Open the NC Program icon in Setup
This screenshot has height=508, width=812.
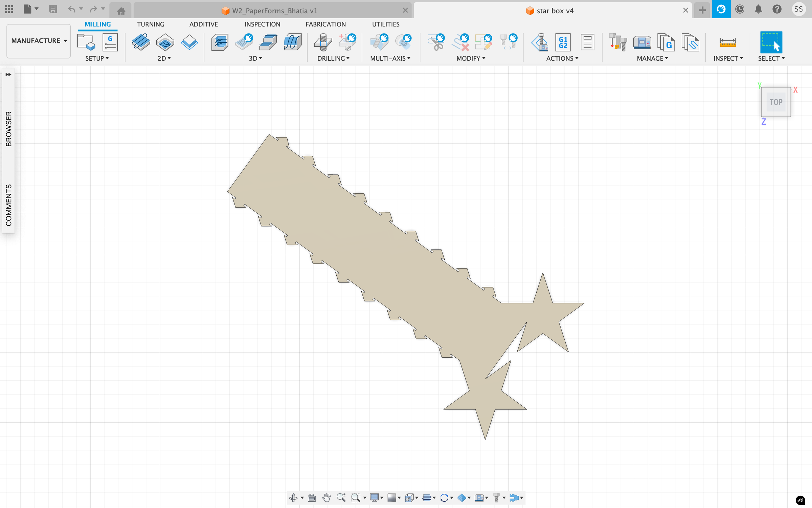(110, 42)
